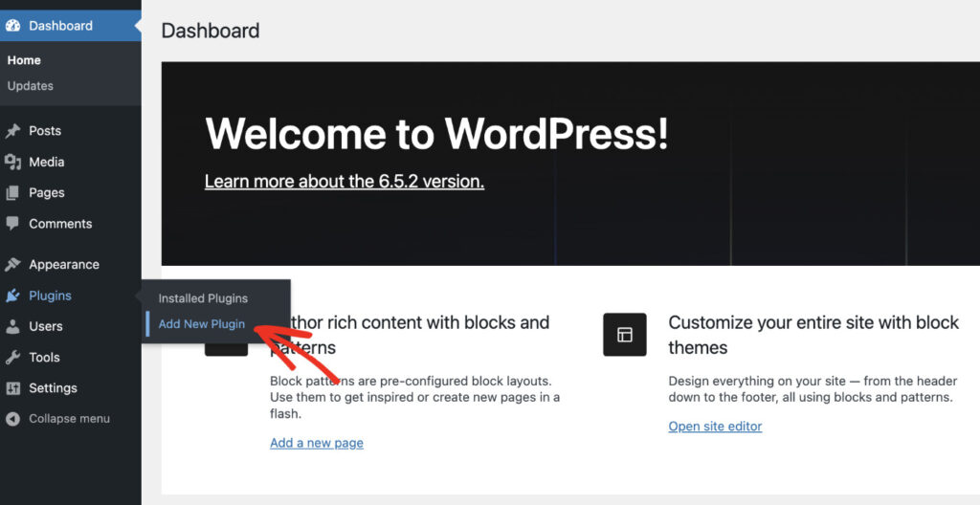The width and height of the screenshot is (980, 505).
Task: Open the Tools menu label
Action: [44, 358]
